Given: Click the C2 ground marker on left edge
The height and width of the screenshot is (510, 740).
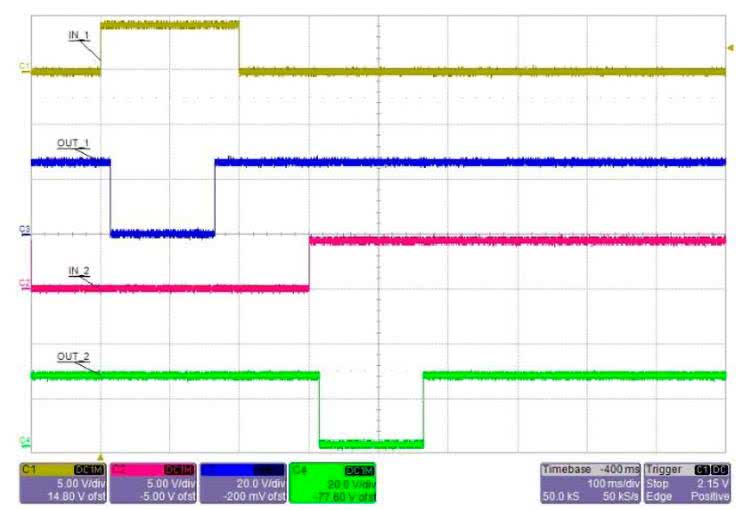Looking at the screenshot, I should click(x=24, y=284).
